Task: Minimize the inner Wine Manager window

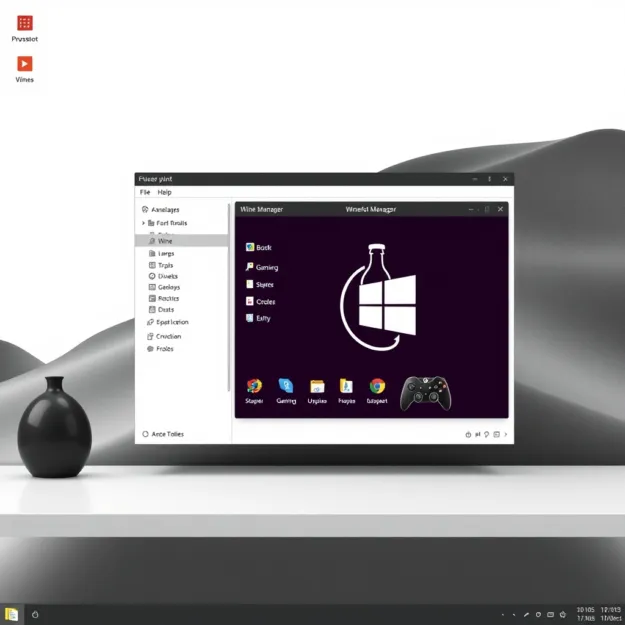Action: 471,209
